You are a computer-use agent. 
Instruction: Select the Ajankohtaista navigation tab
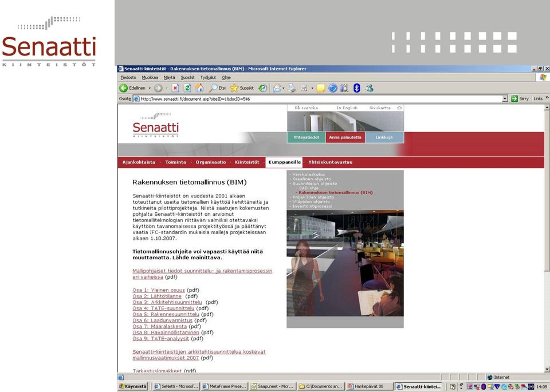pyautogui.click(x=139, y=162)
